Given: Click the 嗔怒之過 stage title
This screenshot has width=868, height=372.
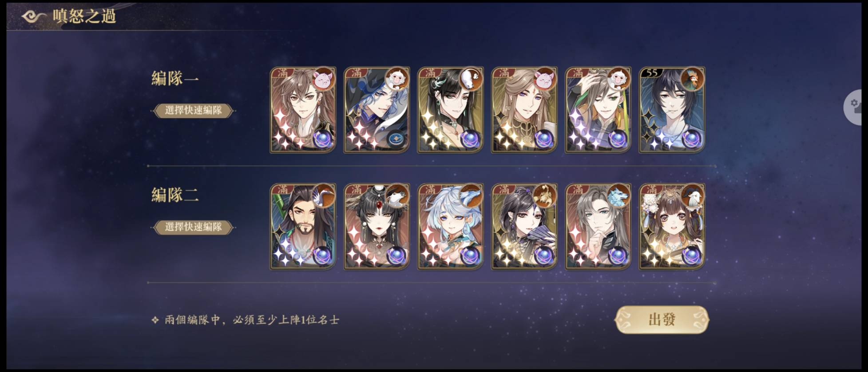Looking at the screenshot, I should (84, 16).
